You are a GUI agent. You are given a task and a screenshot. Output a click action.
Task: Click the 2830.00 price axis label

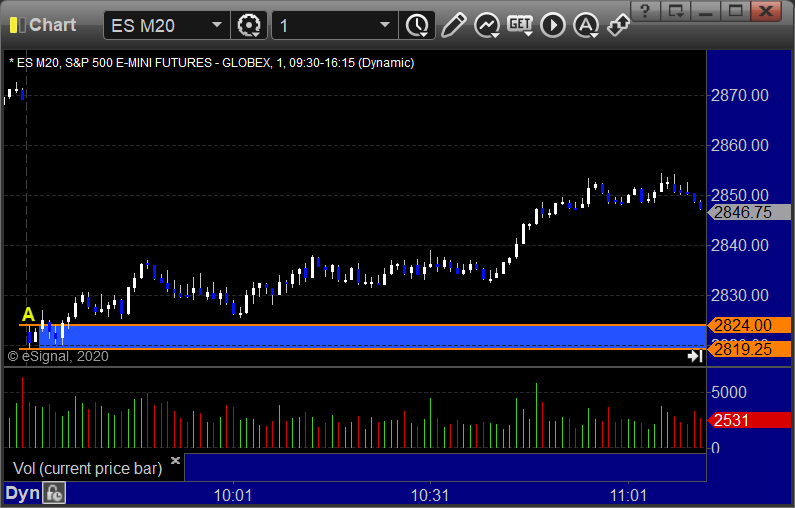pos(740,295)
